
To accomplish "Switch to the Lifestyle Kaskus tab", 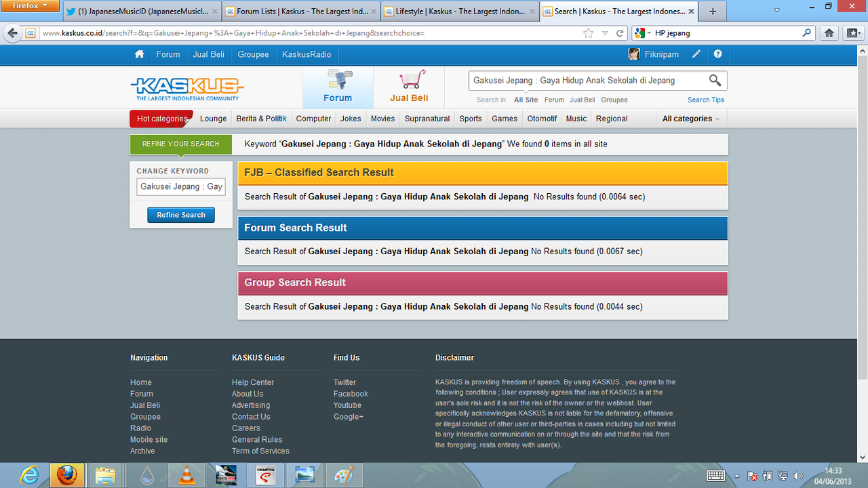I will 460,12.
